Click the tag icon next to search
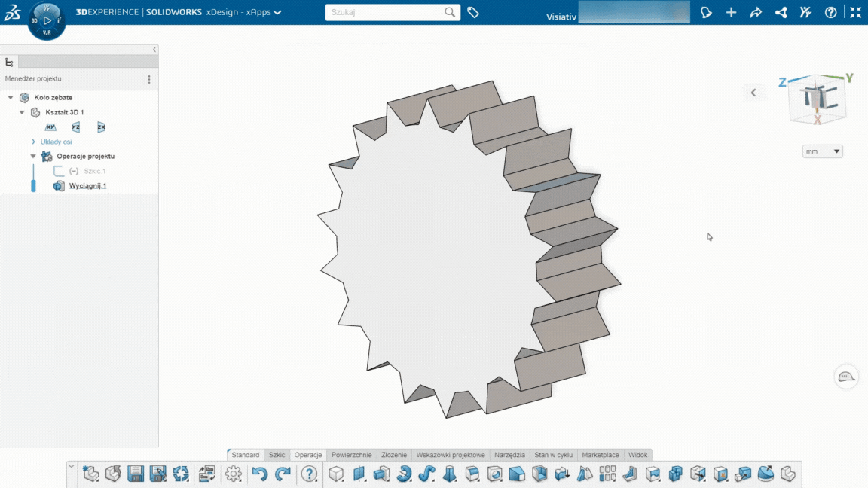The height and width of the screenshot is (488, 868). [472, 12]
